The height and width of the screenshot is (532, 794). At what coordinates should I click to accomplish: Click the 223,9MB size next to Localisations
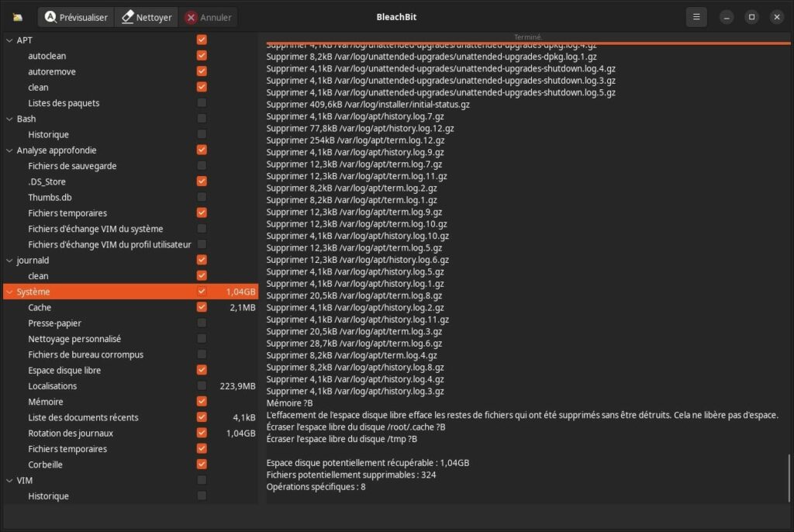tap(237, 386)
